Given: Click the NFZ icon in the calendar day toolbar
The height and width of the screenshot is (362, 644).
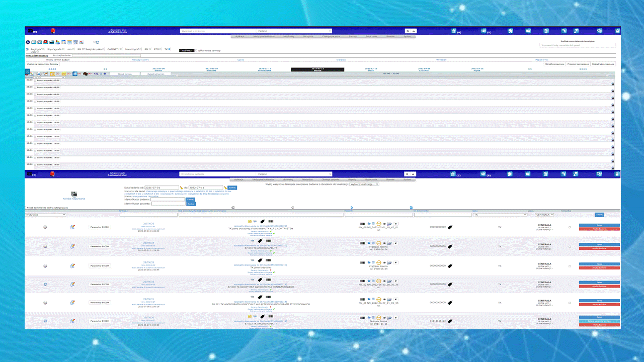Looking at the screenshot, I should point(96,74).
